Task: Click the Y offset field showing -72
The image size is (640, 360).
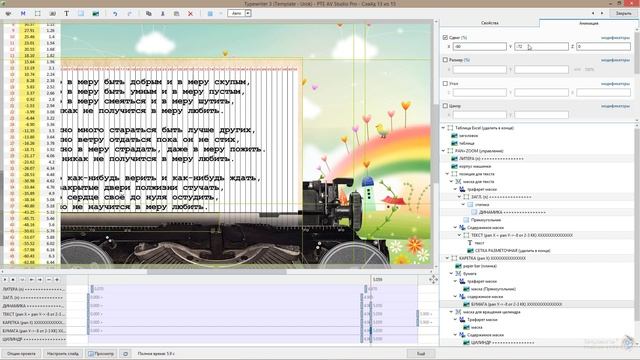Action: [541, 47]
